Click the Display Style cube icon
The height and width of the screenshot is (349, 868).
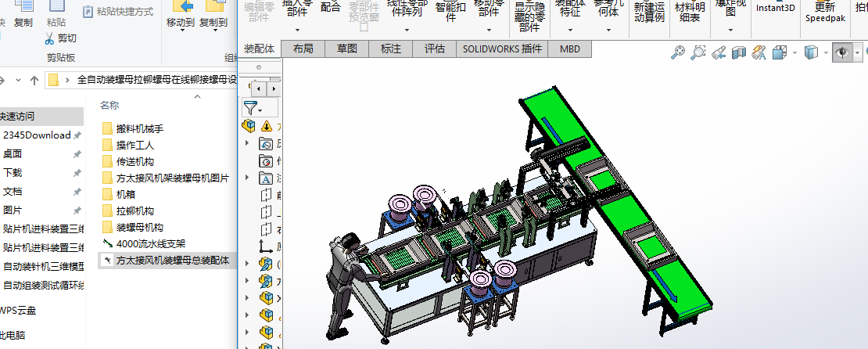[811, 52]
